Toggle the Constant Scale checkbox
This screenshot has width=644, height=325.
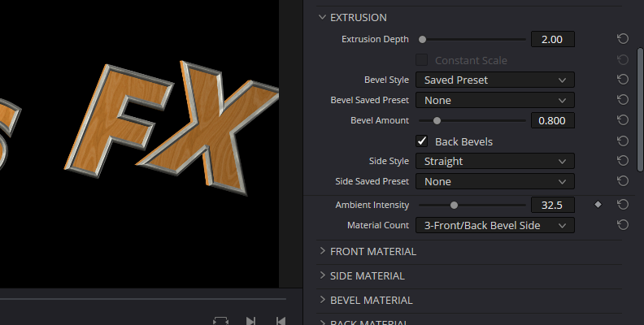click(422, 60)
